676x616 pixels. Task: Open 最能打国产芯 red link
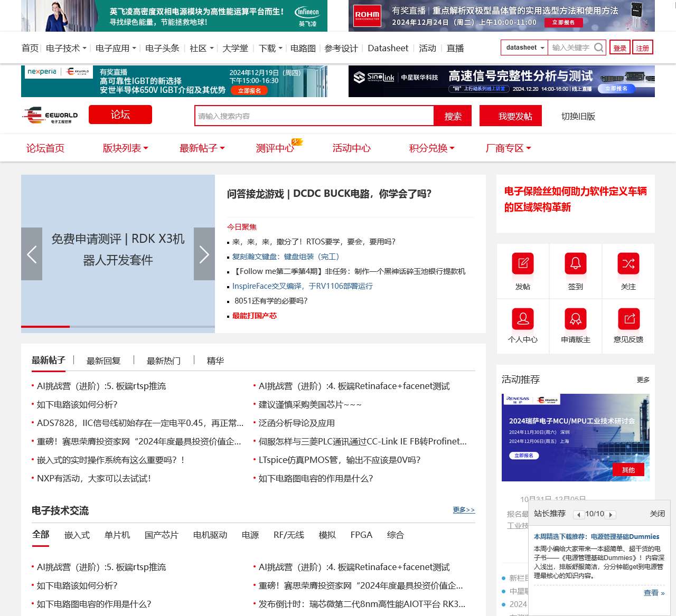255,316
